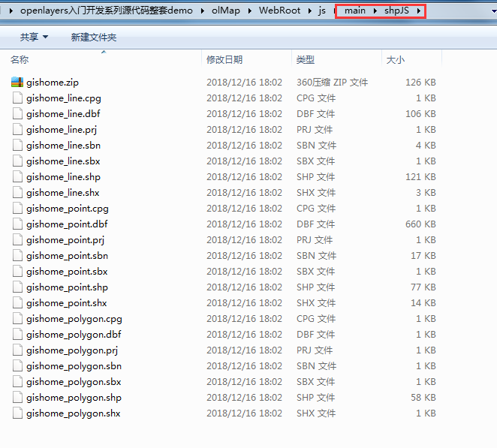Screen dimensions: 497x448
Task: Expand arrow after main in address bar
Action: [375, 11]
